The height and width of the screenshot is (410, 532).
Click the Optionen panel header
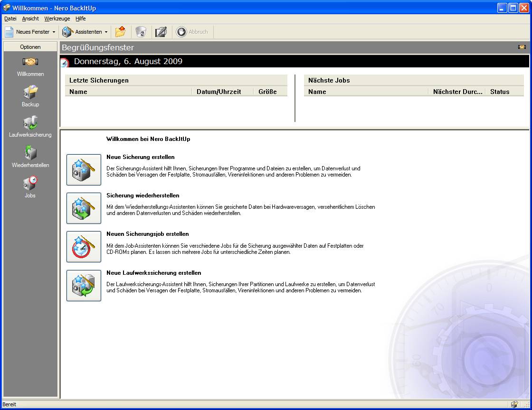point(30,47)
